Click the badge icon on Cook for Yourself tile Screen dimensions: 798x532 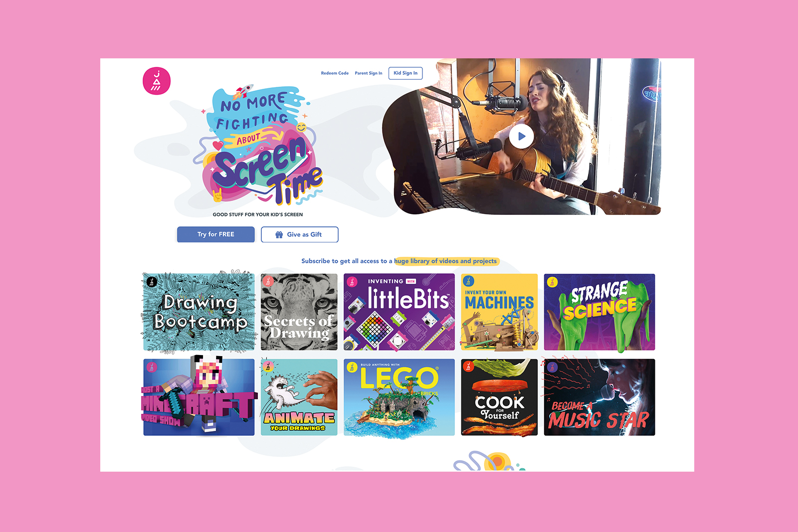(x=468, y=367)
